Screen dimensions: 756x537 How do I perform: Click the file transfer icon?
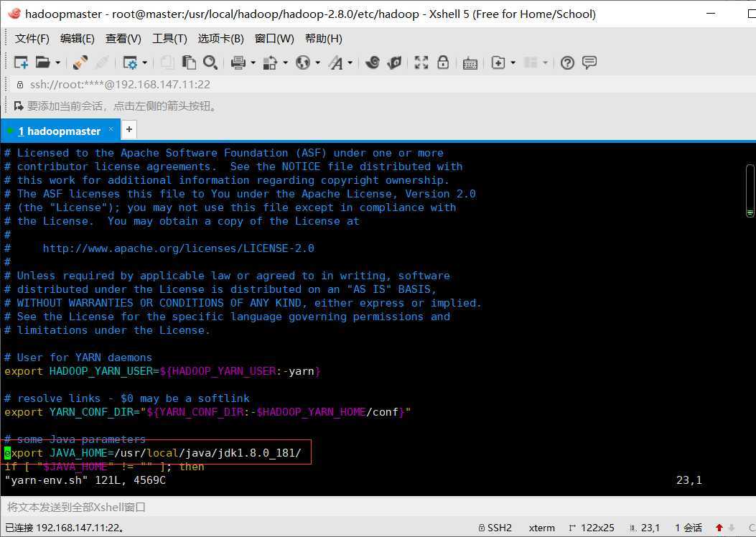[x=270, y=62]
